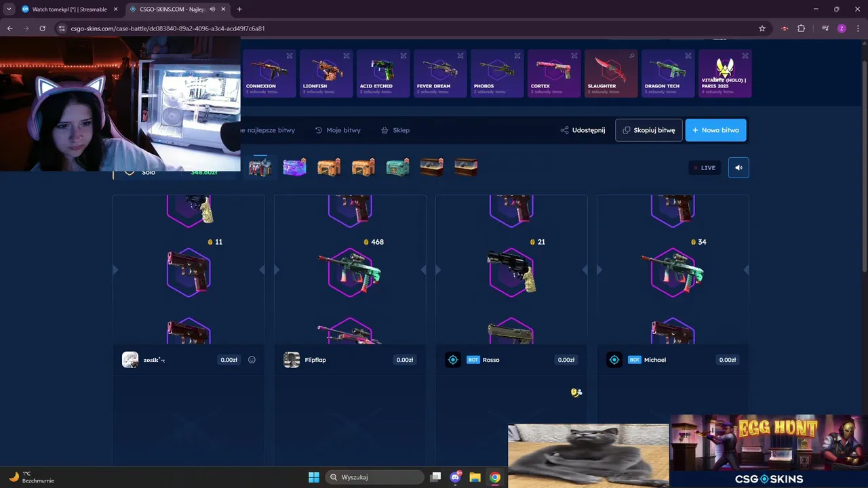The image size is (868, 488).
Task: Click the Michael bot avatar icon
Action: pyautogui.click(x=614, y=360)
